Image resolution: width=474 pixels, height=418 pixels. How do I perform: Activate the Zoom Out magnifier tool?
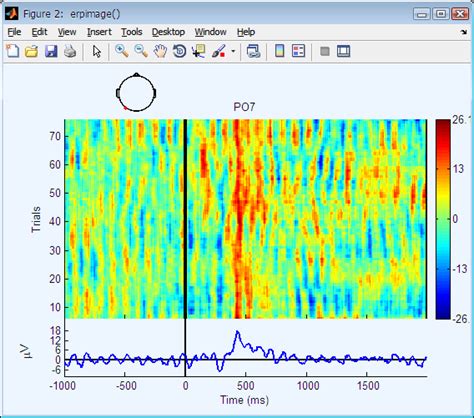tap(141, 51)
